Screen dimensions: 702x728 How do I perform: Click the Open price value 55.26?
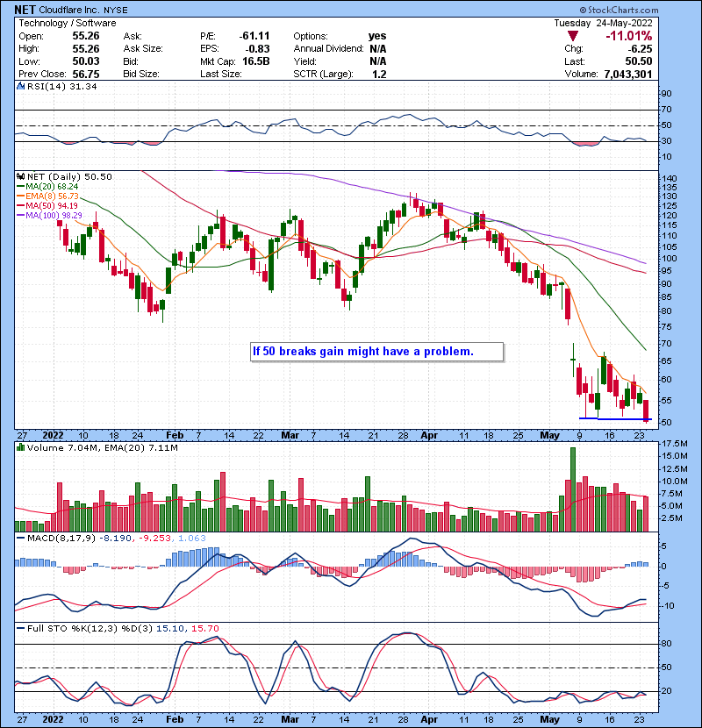(x=86, y=36)
